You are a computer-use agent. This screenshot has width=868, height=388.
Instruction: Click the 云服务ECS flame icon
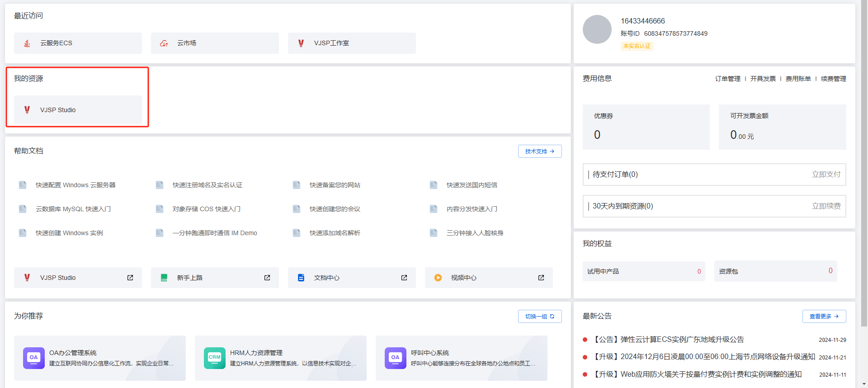[x=27, y=43]
